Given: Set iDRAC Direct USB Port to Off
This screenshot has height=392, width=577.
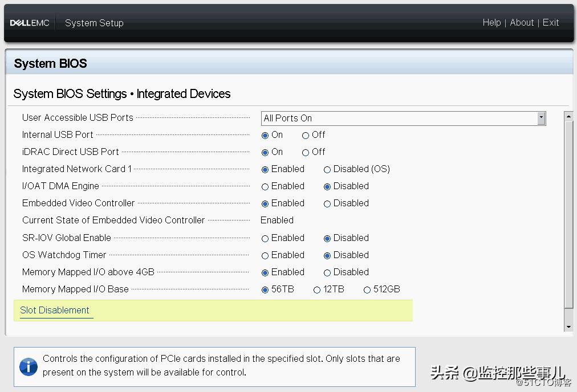Looking at the screenshot, I should pyautogui.click(x=306, y=152).
